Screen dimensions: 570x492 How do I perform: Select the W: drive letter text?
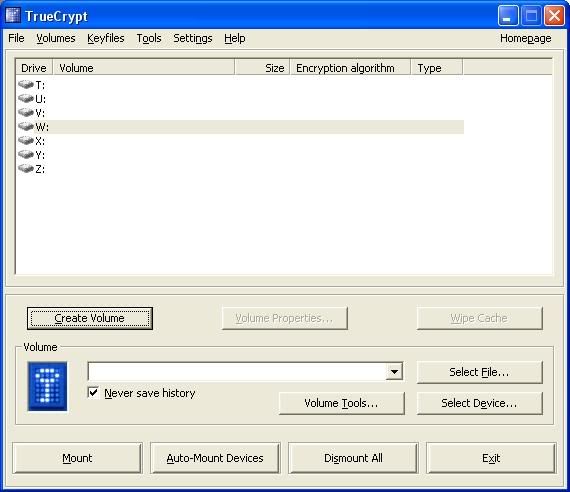(42, 127)
